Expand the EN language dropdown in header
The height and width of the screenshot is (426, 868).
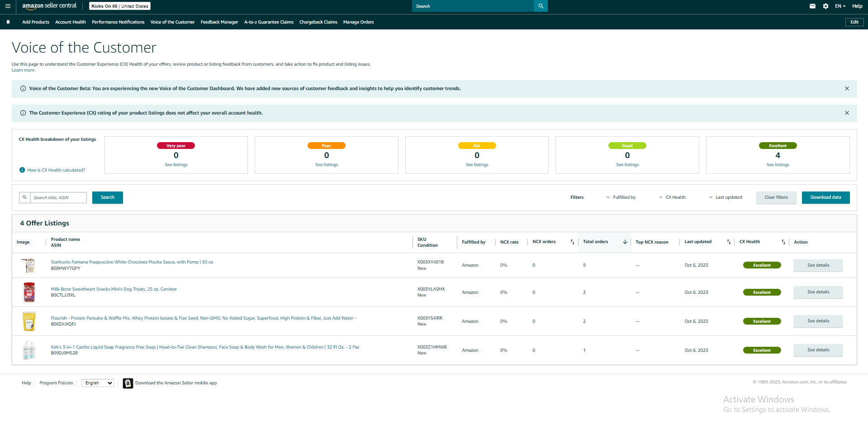(x=840, y=6)
